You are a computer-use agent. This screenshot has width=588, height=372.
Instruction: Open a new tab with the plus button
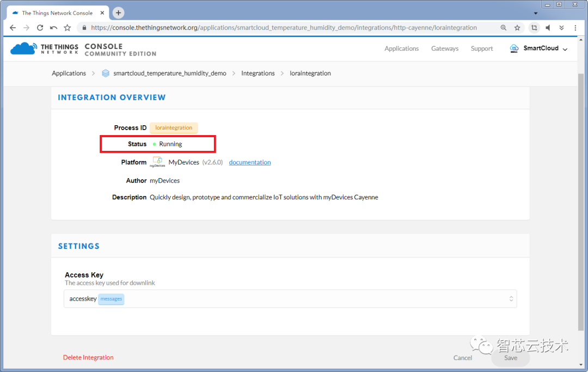point(118,13)
